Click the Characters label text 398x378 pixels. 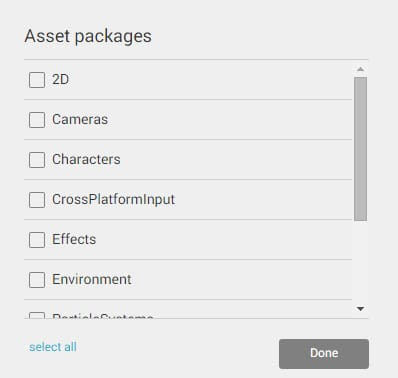tap(86, 160)
